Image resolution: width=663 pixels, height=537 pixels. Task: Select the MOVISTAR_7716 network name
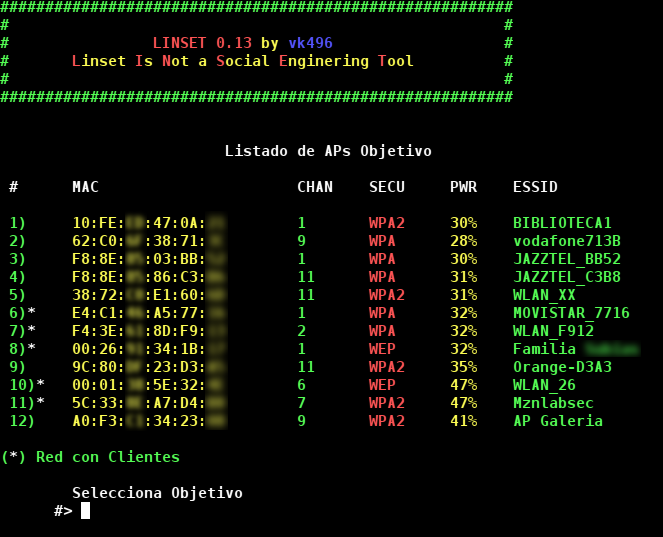(571, 313)
